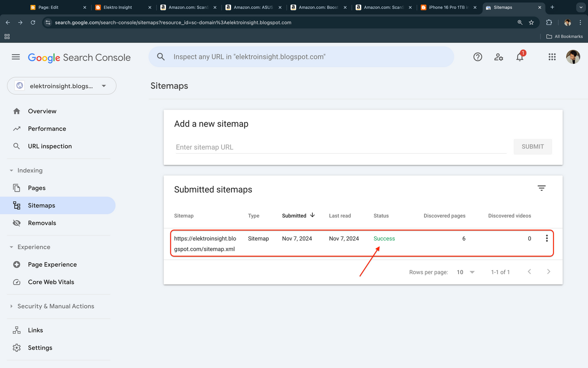This screenshot has height=368, width=588.
Task: Click the Enter sitemap URL field
Action: (341, 147)
